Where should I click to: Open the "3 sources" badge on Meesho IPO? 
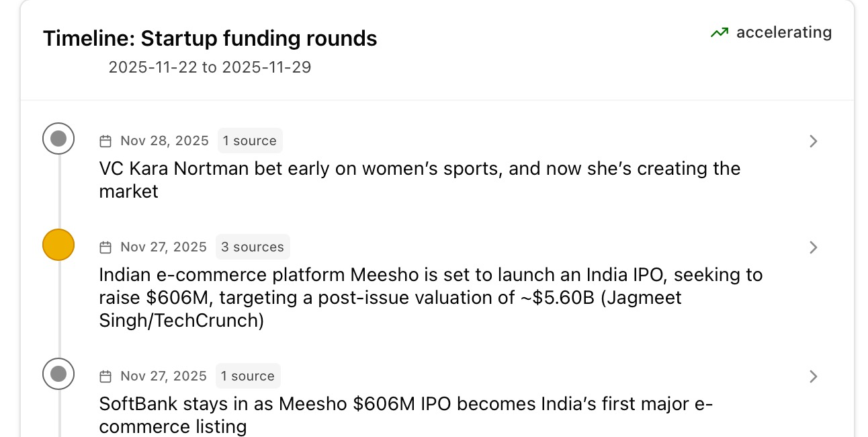click(253, 247)
